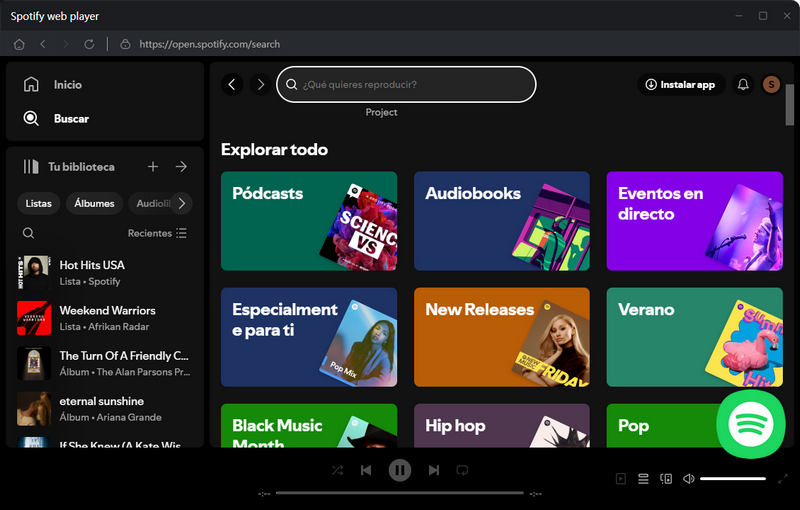Click the '¿Qué quieres reproducir?' search field
Viewport: 800px width, 510px height.
pos(406,84)
